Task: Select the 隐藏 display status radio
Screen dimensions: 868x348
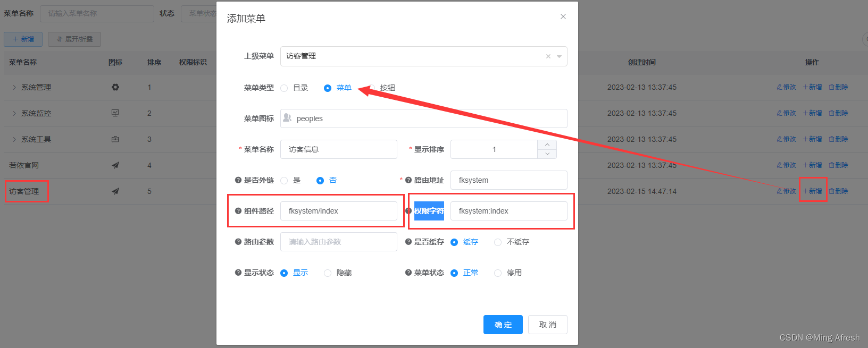Action: tap(328, 273)
